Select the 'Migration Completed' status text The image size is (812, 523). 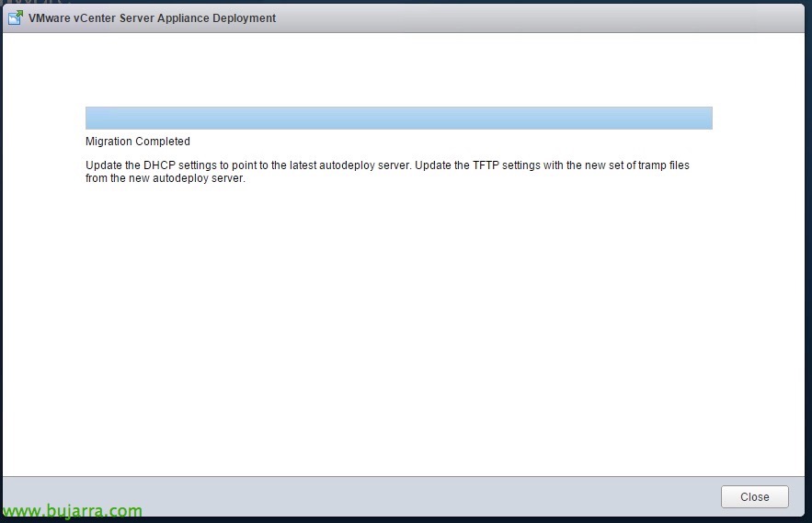138,142
